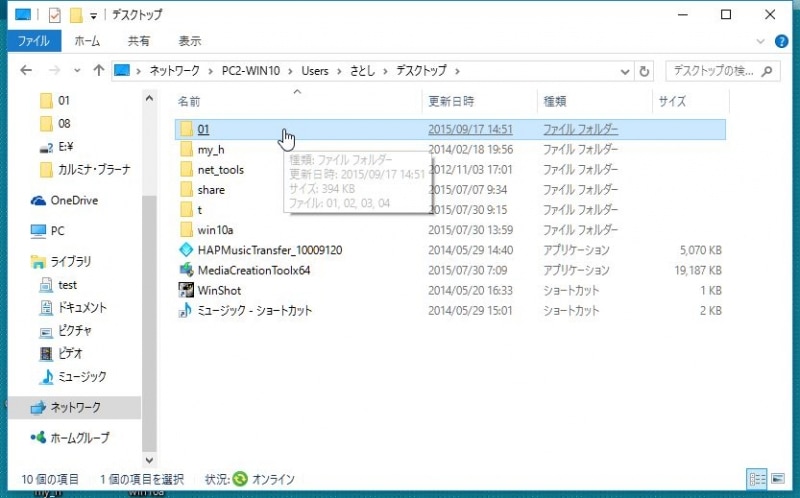The image size is (800, 498).
Task: Open the Customize Quick Access Toolbar dropdown
Action: (93, 16)
